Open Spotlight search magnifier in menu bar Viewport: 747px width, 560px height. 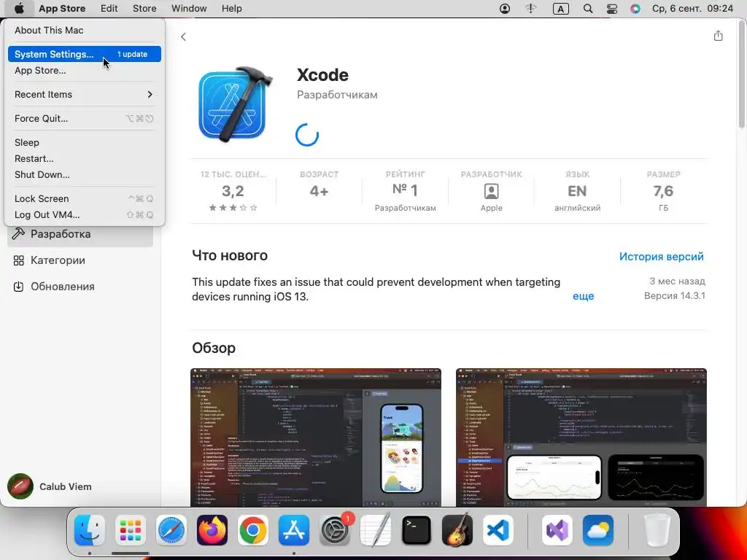click(x=588, y=9)
